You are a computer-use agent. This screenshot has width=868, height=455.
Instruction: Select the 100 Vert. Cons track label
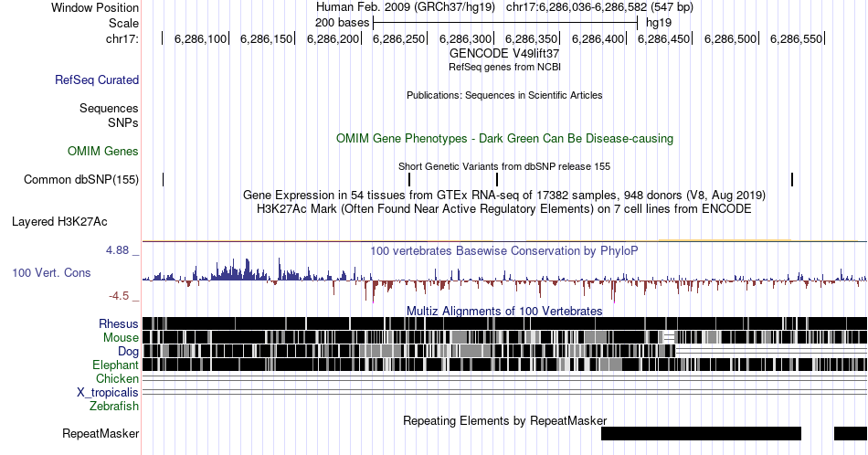(51, 272)
